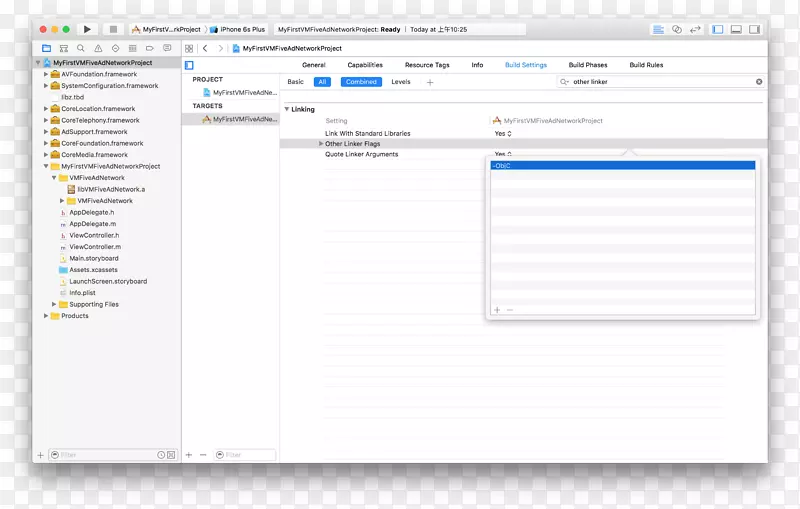
Task: Select Main.storyboard in the file navigator
Action: pos(93,258)
